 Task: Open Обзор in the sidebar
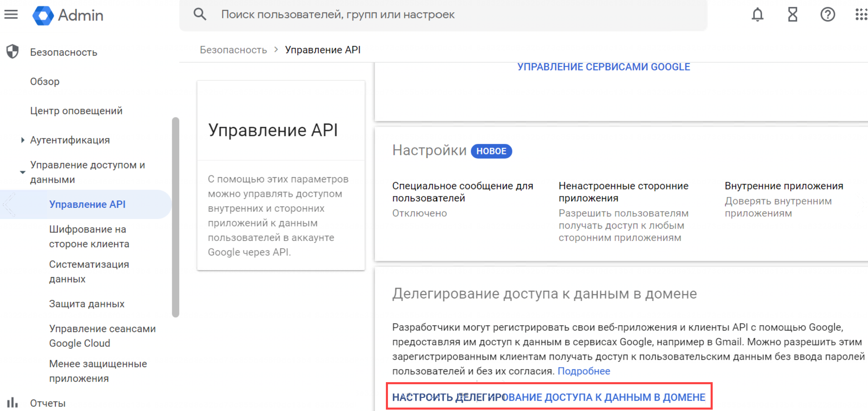pyautogui.click(x=45, y=81)
